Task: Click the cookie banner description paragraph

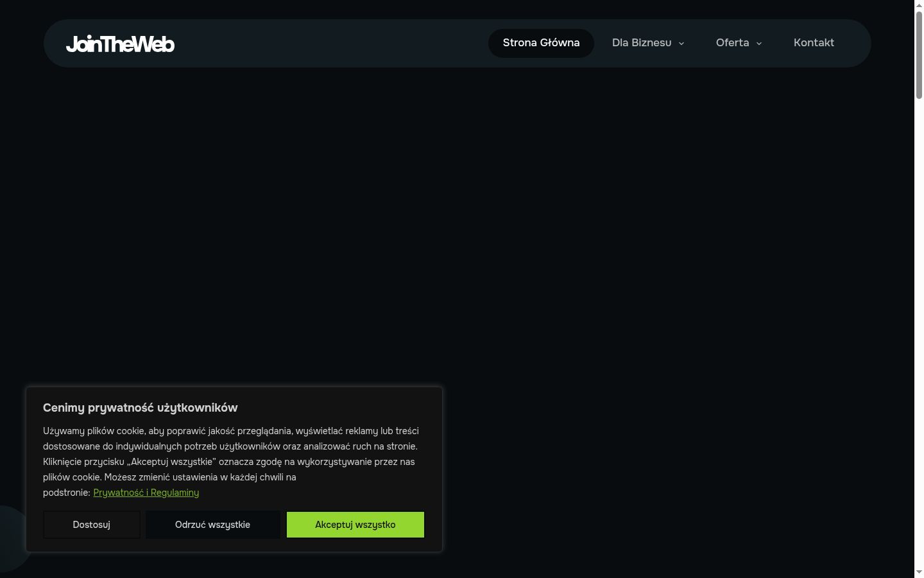Action: tap(232, 462)
